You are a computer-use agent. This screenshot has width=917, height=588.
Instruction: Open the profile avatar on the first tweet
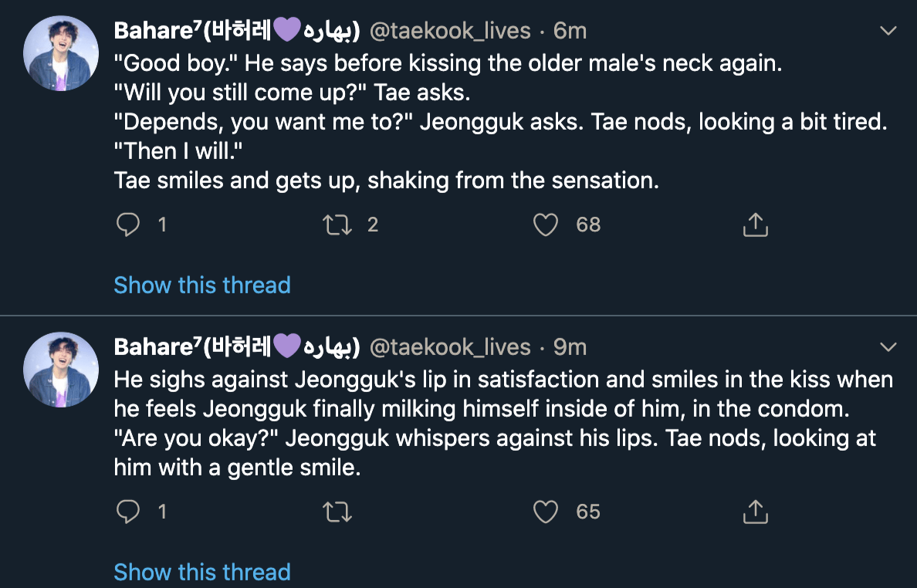tap(60, 52)
